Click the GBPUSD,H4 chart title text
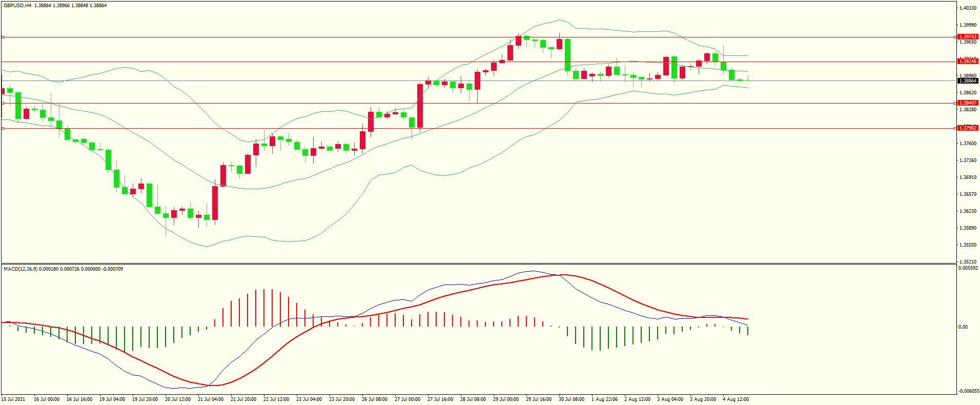This screenshot has height=405, width=980. pyautogui.click(x=17, y=6)
